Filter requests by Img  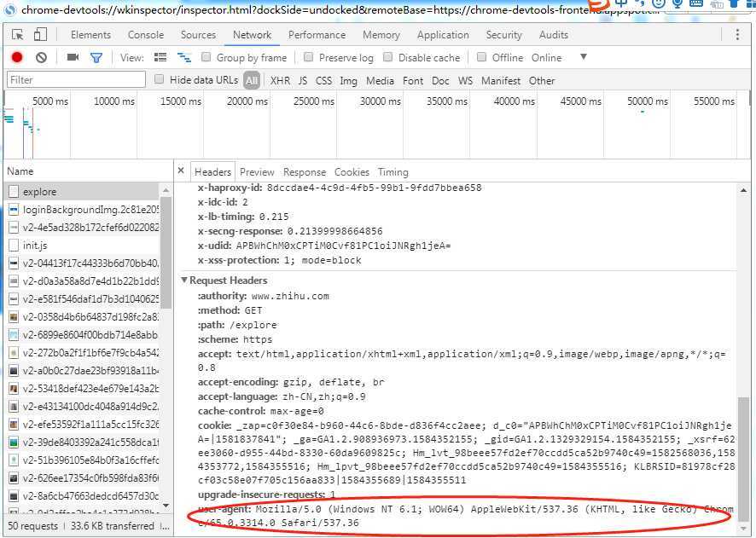(x=349, y=80)
